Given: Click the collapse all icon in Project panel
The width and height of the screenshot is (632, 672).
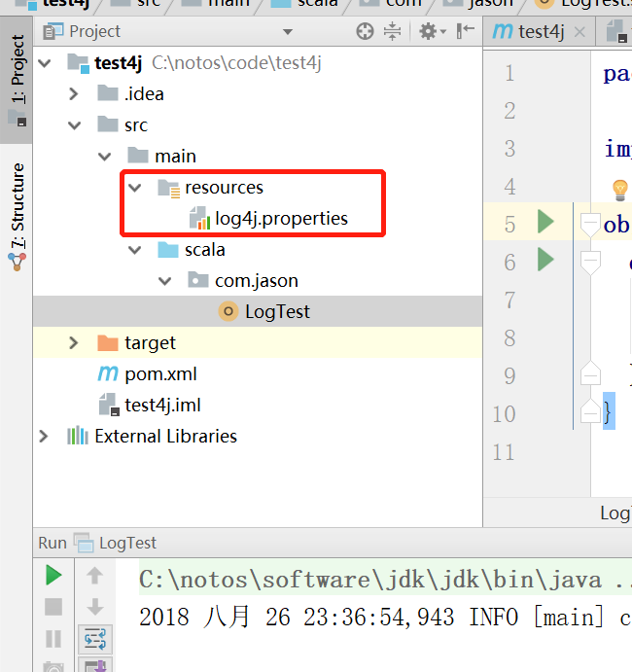Looking at the screenshot, I should (392, 32).
